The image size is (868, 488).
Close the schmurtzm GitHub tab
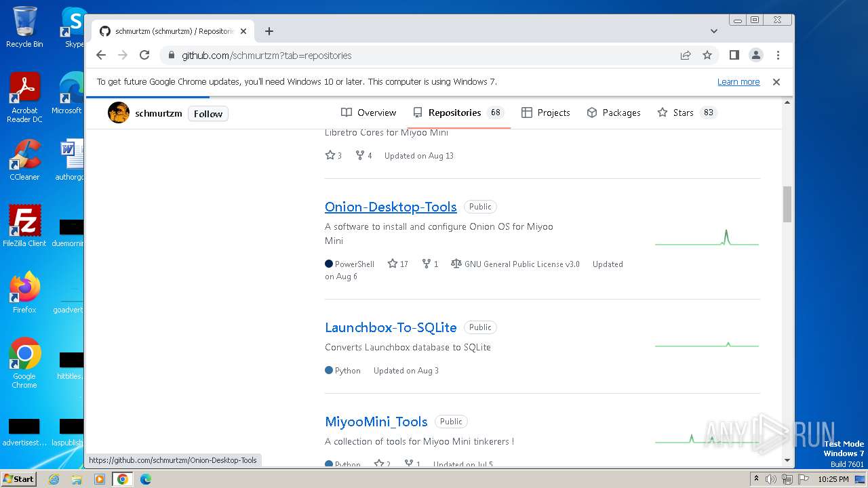[243, 31]
